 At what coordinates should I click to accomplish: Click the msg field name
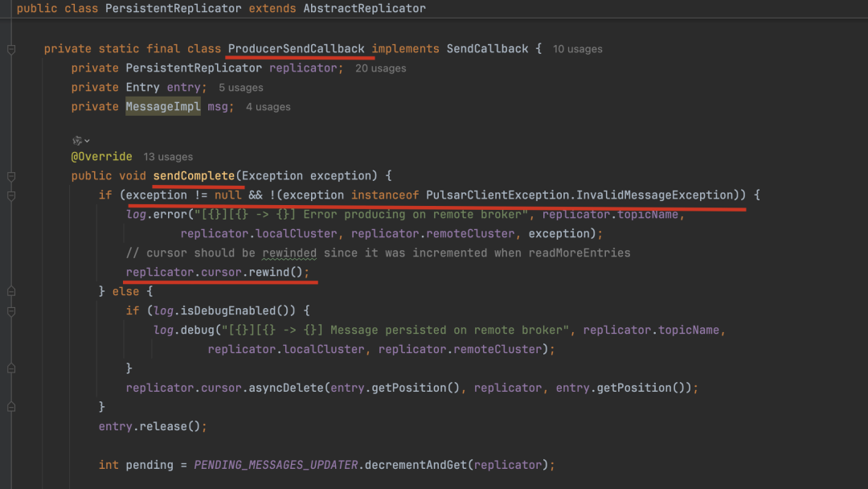[218, 106]
